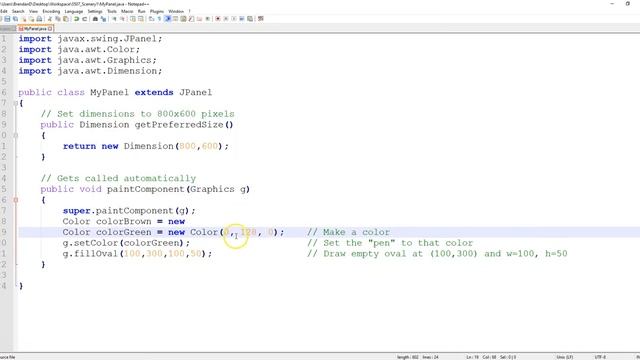Image resolution: width=640 pixels, height=360 pixels.
Task: Open Find with the binoculars icon
Action: click(x=95, y=19)
